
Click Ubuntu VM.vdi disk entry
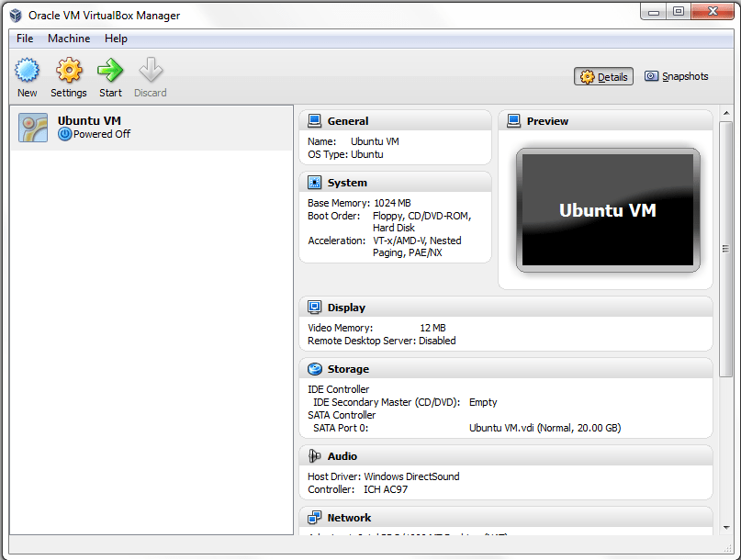click(545, 428)
